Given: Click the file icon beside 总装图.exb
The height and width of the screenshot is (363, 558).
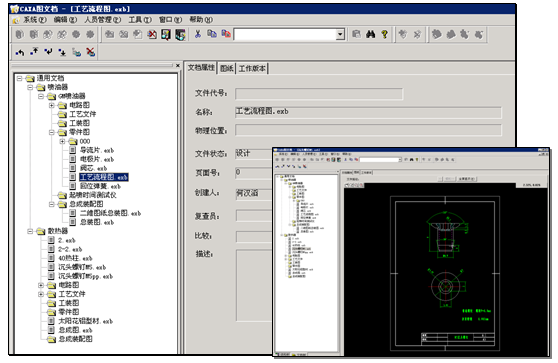Looking at the screenshot, I should 73,222.
